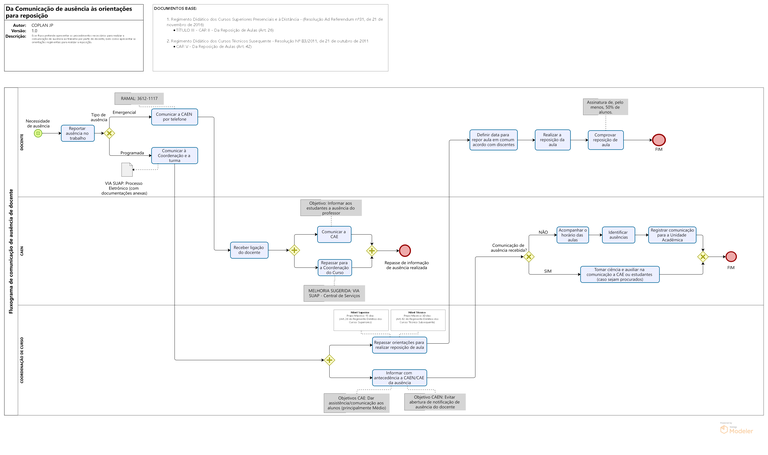Select the parallel gateway after 'Receber ligação do docente'
This screenshot has width=768, height=455.
(x=294, y=250)
